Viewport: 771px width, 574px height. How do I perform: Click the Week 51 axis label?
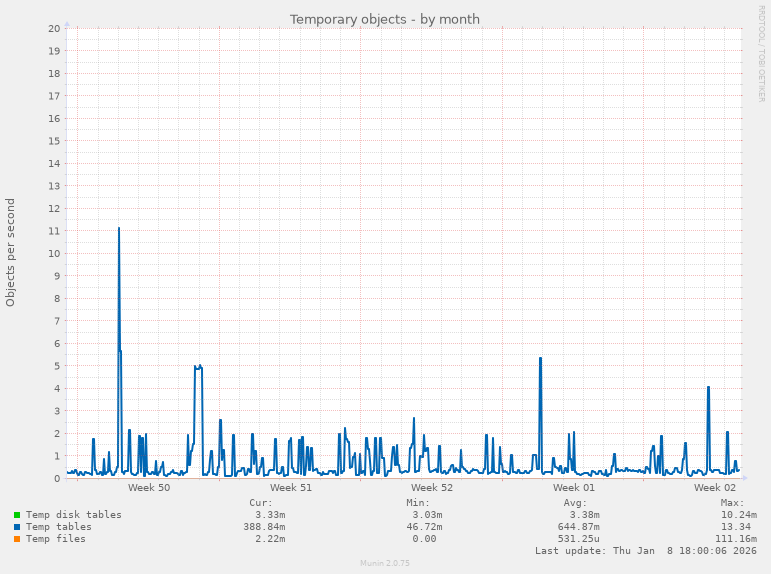pos(291,488)
